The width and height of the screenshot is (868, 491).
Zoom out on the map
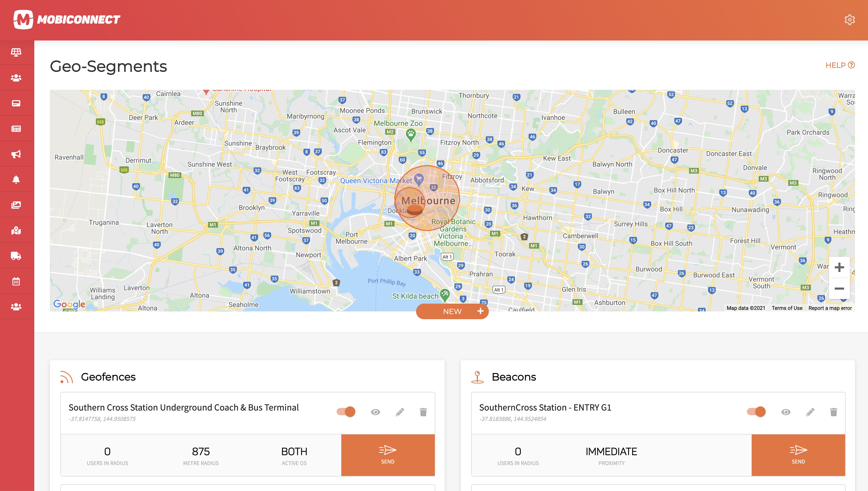click(839, 288)
